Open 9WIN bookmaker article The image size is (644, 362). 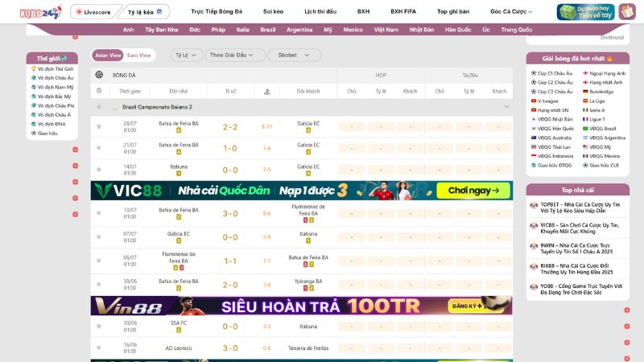click(x=578, y=249)
